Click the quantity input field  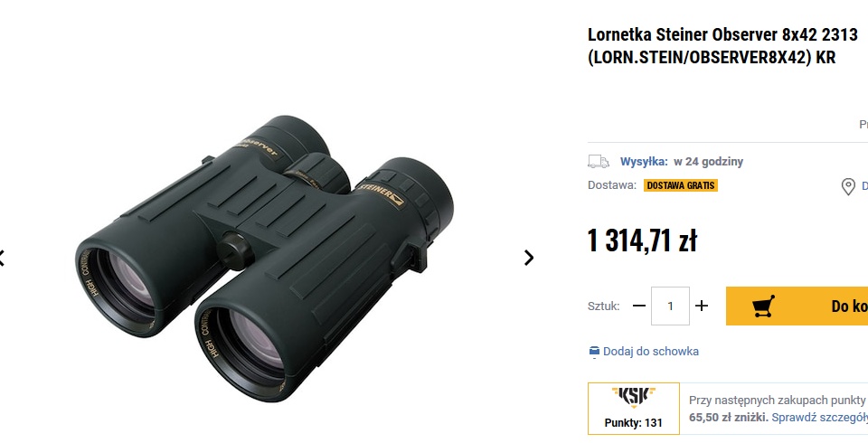point(670,306)
